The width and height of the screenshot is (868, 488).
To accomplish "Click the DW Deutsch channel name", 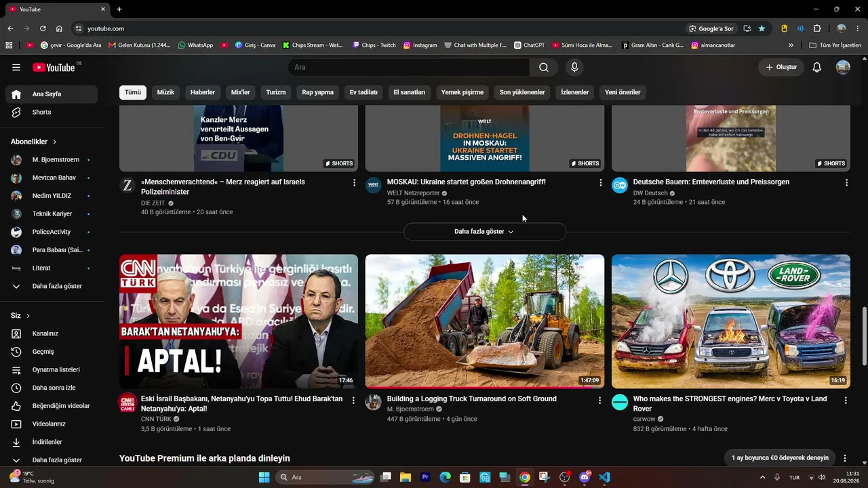I will pyautogui.click(x=650, y=193).
